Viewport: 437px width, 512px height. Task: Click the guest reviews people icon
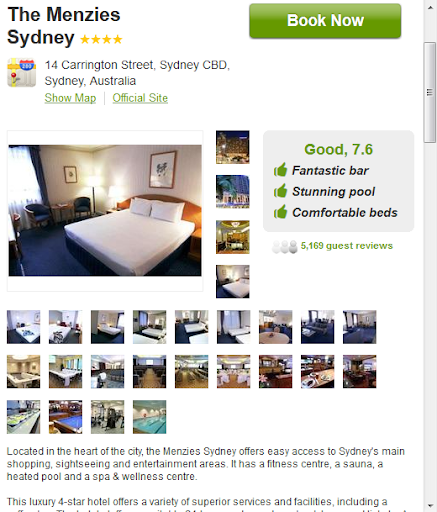click(284, 247)
